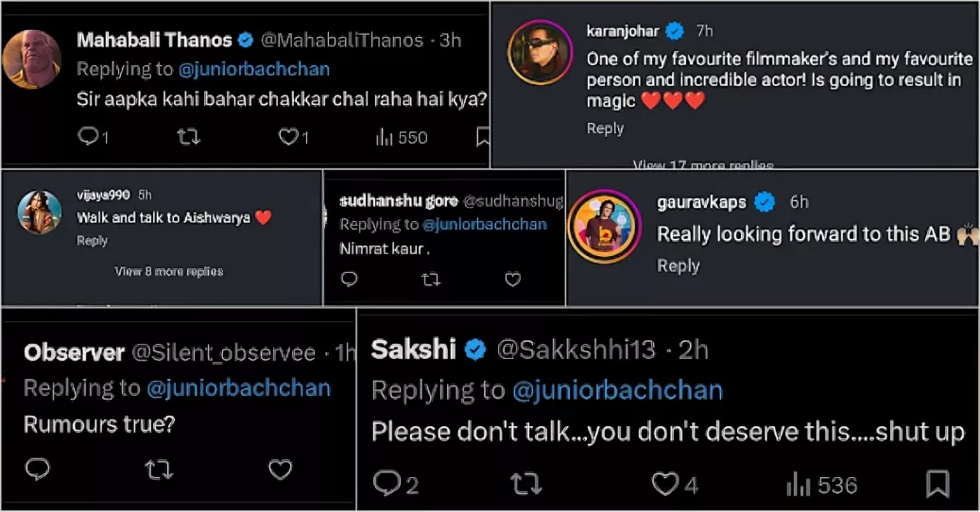Open reply icon on sudhanshu gore's tweet
980x512 pixels.
click(x=349, y=280)
